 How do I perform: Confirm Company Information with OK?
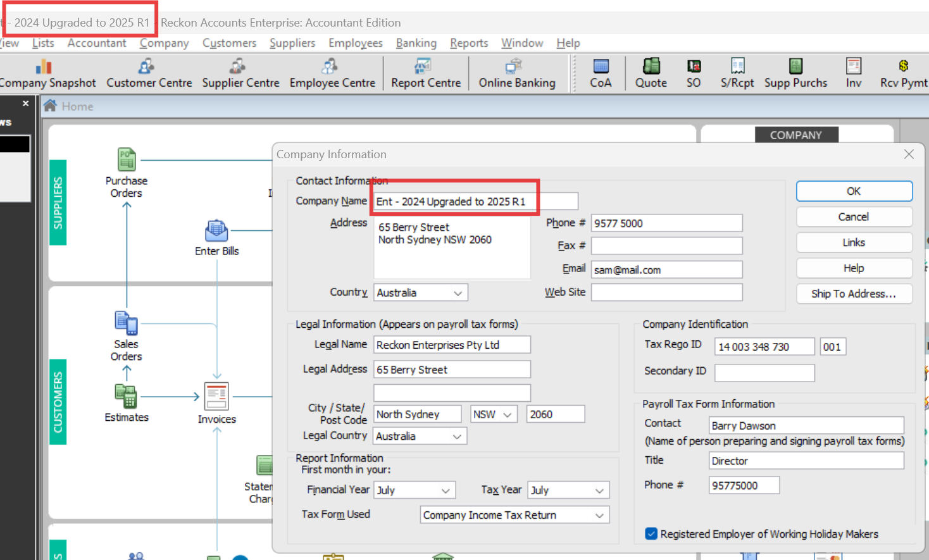854,191
